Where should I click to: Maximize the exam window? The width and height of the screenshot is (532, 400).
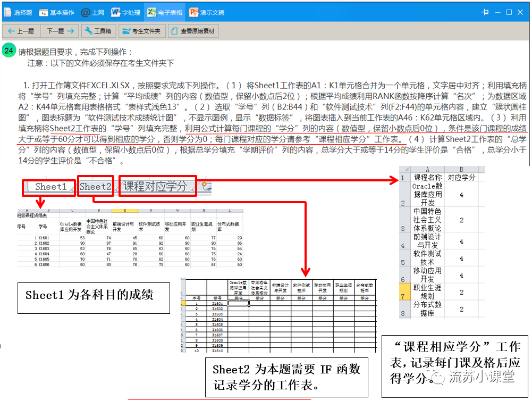[x=509, y=12]
